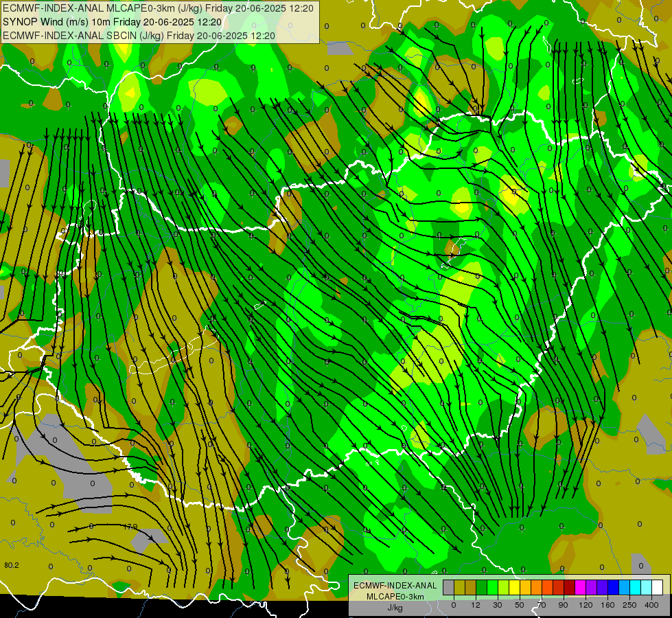Viewport: 672px width, 618px height.
Task: Click the legend label '120'
Action: click(586, 605)
